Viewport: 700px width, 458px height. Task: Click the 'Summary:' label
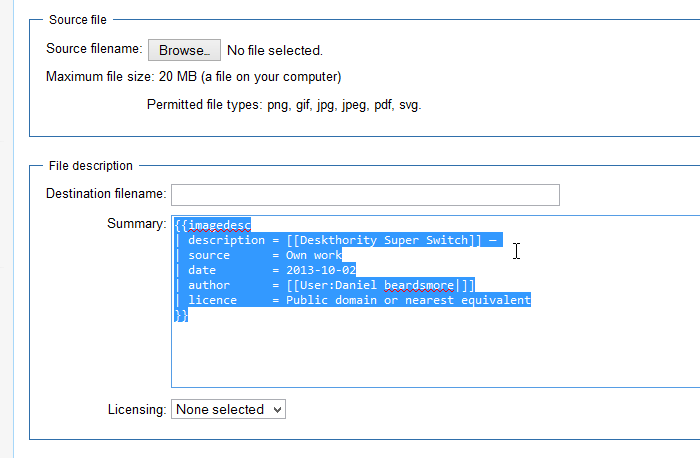(136, 224)
